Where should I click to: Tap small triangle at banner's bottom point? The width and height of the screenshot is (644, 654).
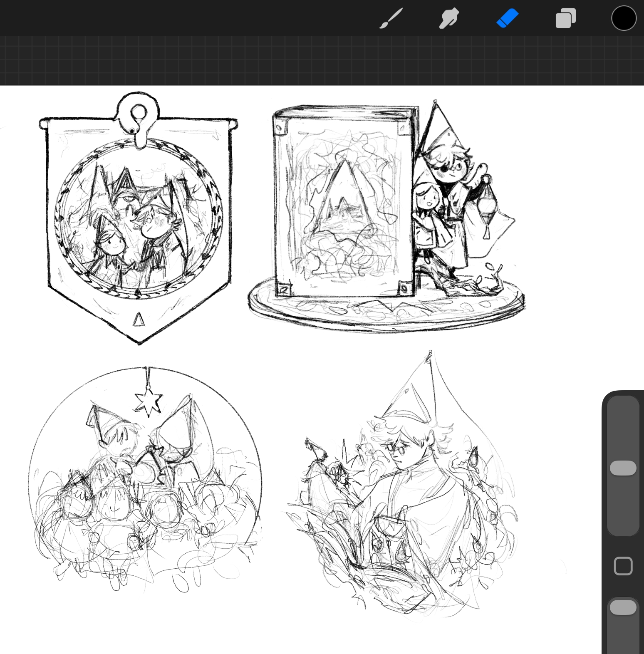pyautogui.click(x=139, y=320)
